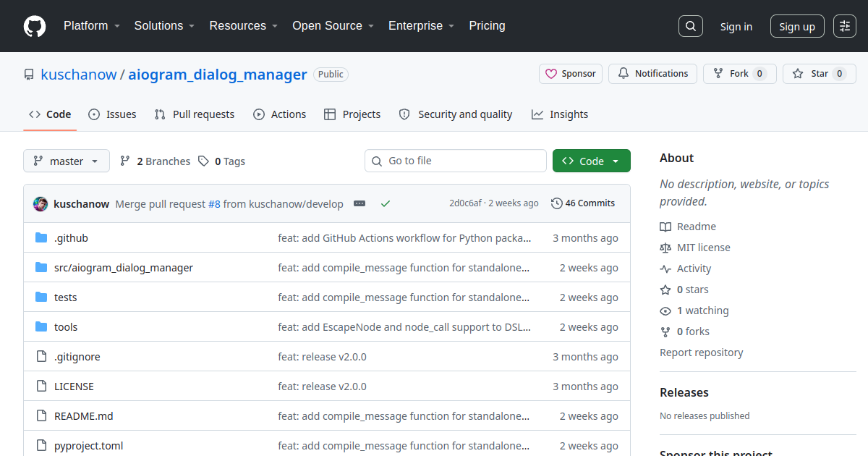This screenshot has width=868, height=456.
Task: Open commit hash 2d0c6af
Action: tap(466, 203)
